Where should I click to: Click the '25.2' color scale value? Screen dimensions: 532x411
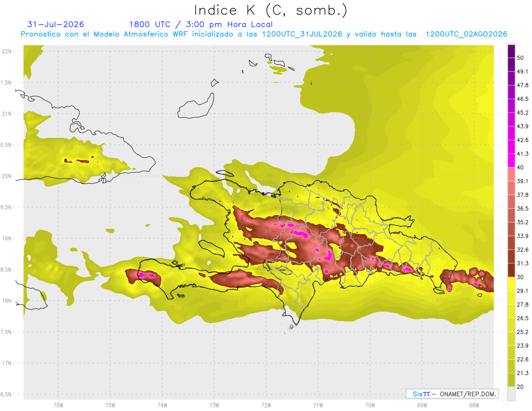pos(523,332)
